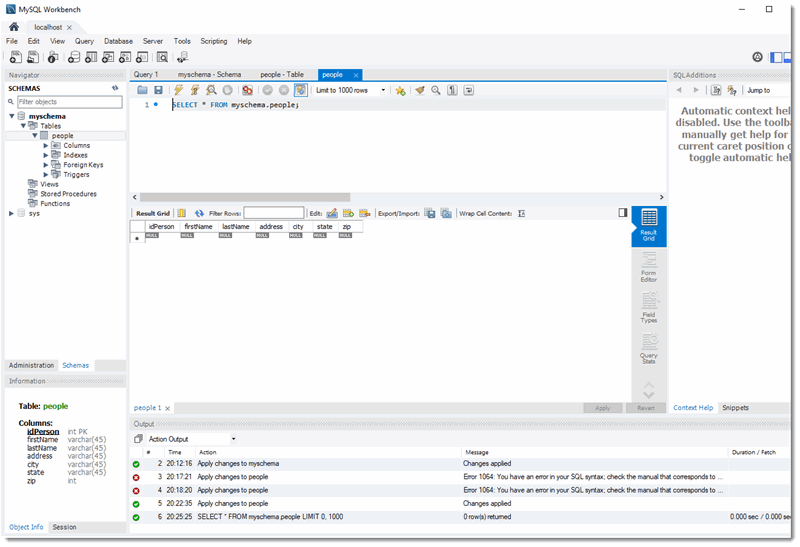The height and width of the screenshot is (547, 800).
Task: Toggle result side panel visibility icon
Action: 622,213
